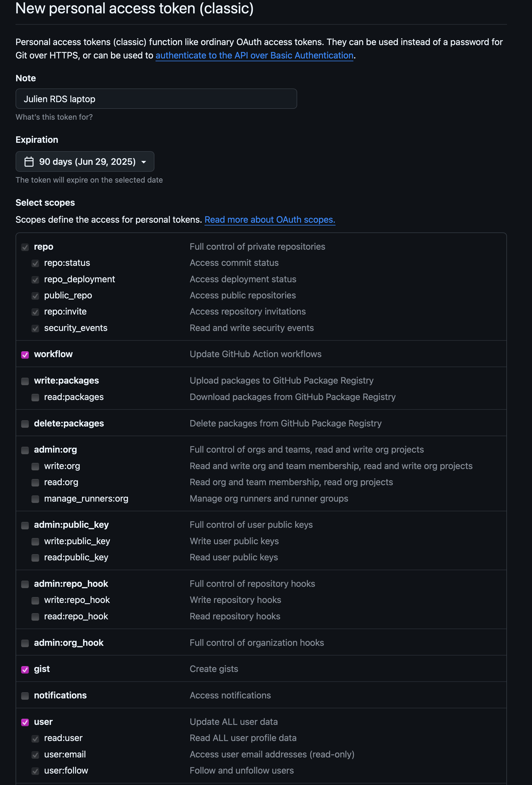Click the calendar icon in the Expiration dropdown
Screen dimensions: 532x785
click(29, 162)
